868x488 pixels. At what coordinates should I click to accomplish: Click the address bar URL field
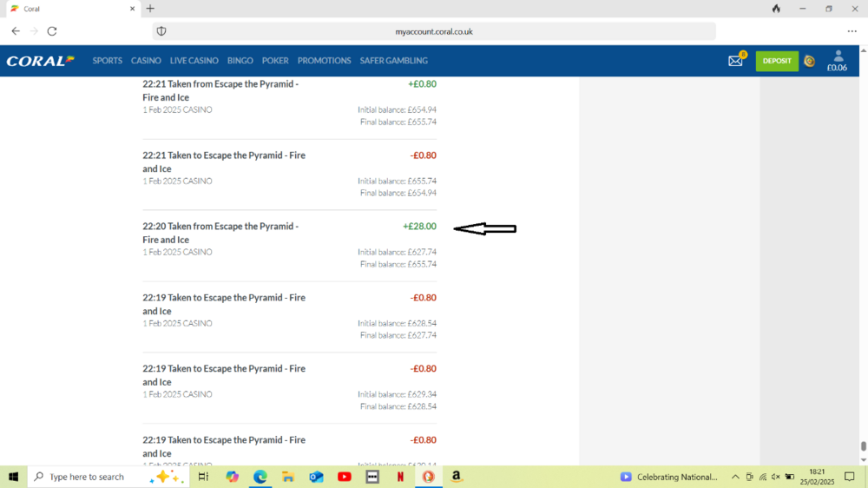[434, 31]
